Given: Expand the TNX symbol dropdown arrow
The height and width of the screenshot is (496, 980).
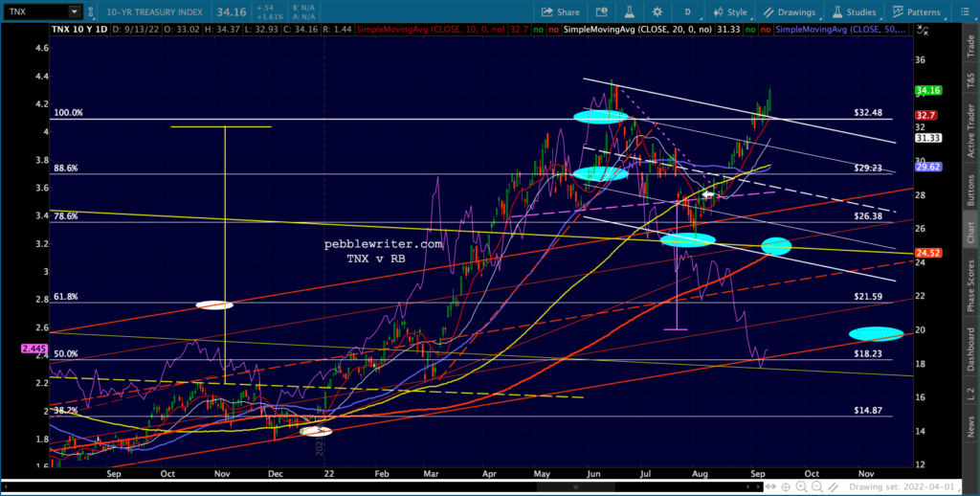Looking at the screenshot, I should (75, 11).
